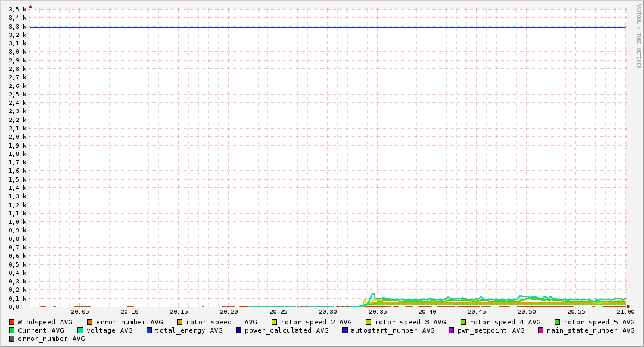Click the power_calculated AVG legend label
The height and width of the screenshot is (347, 644).
(287, 330)
